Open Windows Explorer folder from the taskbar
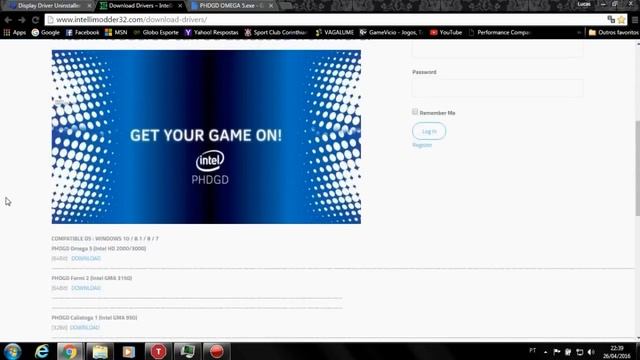 point(100,351)
